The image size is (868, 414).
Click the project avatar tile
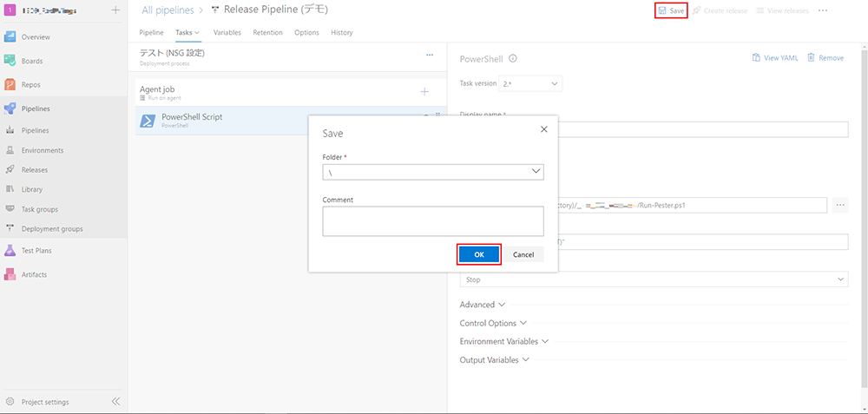10,10
